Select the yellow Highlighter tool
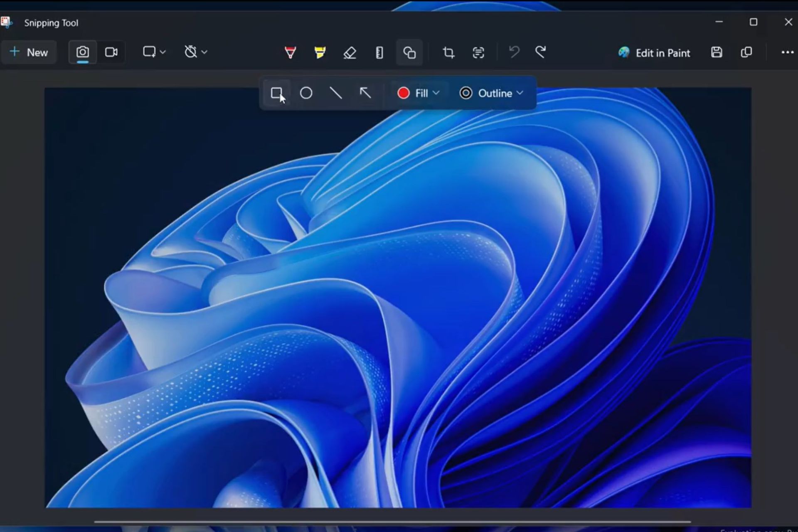Image resolution: width=798 pixels, height=532 pixels. click(x=320, y=52)
